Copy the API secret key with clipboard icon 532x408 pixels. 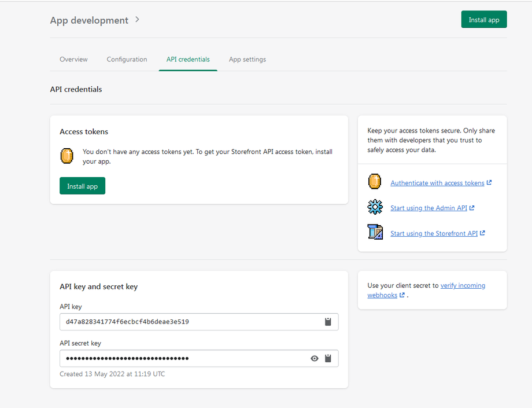(328, 358)
